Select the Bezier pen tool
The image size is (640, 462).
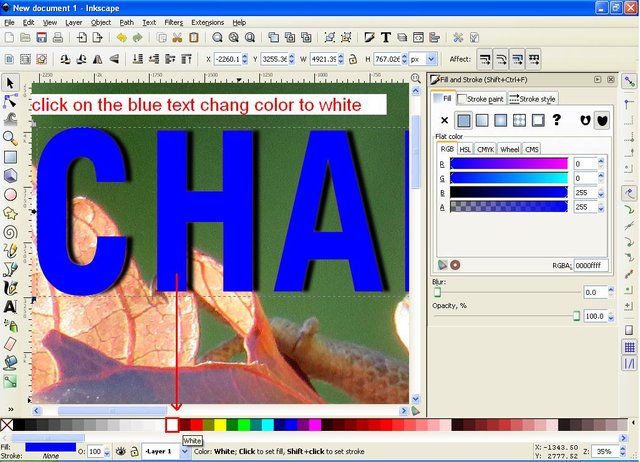point(10,269)
